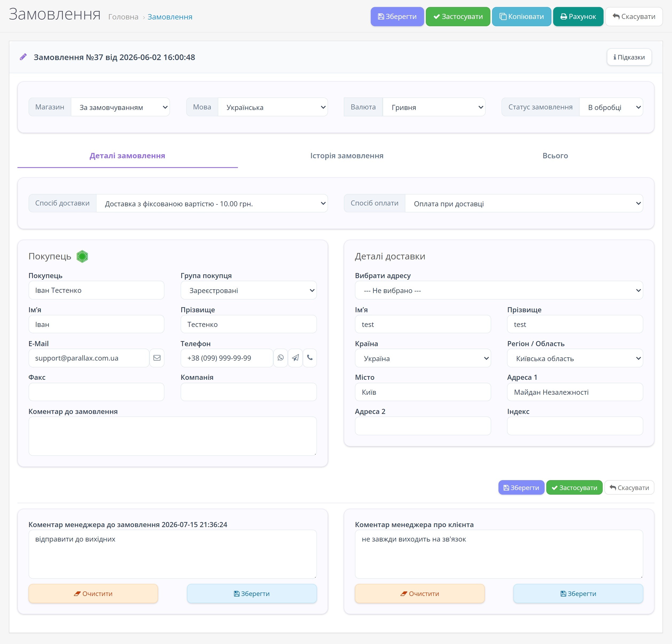Screen dimensions: 672x644
Task: Click the Місто field containing Київ
Action: click(423, 392)
